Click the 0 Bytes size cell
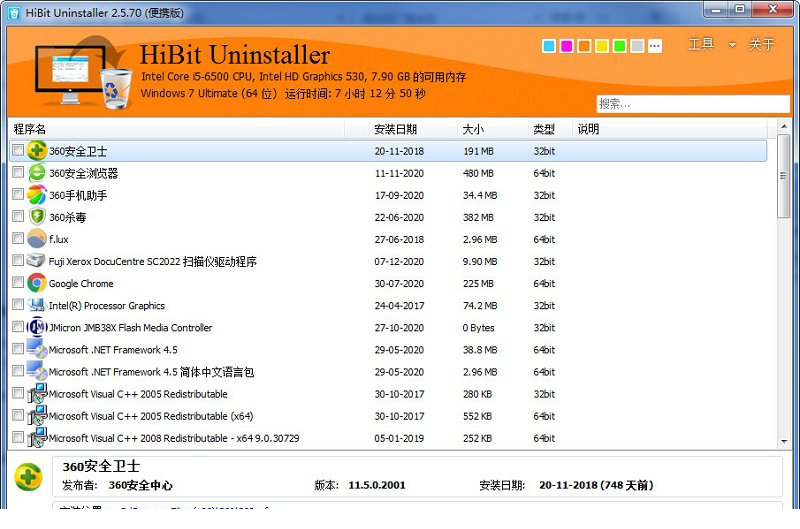The height and width of the screenshot is (529, 800). coord(479,328)
